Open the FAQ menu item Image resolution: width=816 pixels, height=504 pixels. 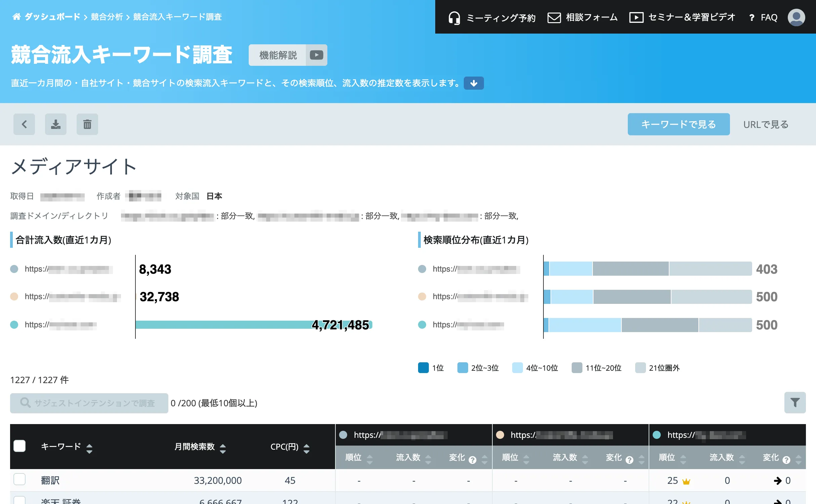click(769, 17)
